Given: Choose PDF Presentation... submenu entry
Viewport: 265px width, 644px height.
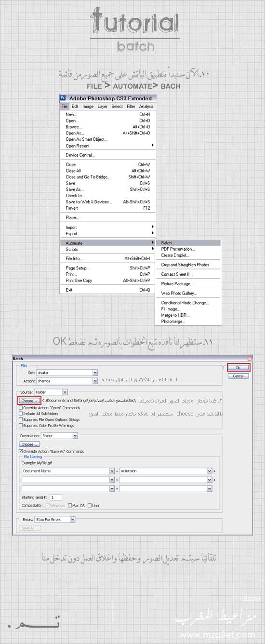Looking at the screenshot, I should click(x=188, y=249).
